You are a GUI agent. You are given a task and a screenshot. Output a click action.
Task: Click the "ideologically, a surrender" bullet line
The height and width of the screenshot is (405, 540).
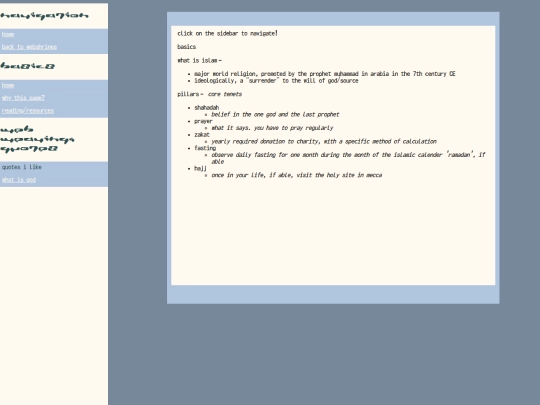pyautogui.click(x=276, y=81)
